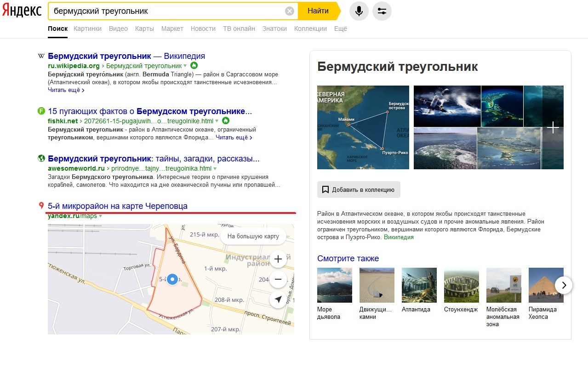Screen dimensions: 588x368
Task: Open the Движущиеся камни card
Action: click(x=377, y=293)
